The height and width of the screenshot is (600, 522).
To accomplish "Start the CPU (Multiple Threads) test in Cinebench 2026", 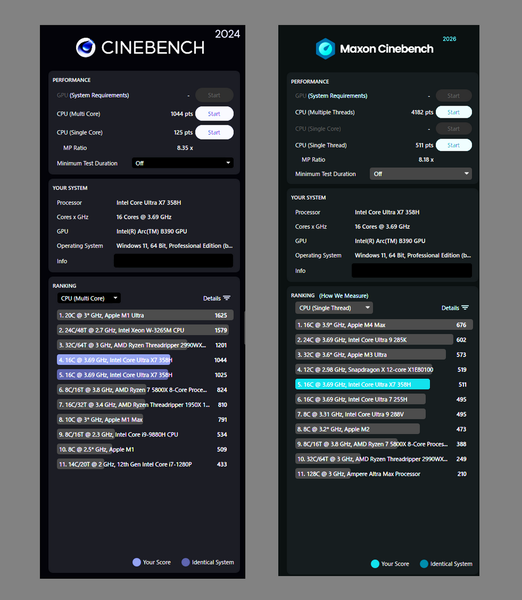I will (x=454, y=112).
